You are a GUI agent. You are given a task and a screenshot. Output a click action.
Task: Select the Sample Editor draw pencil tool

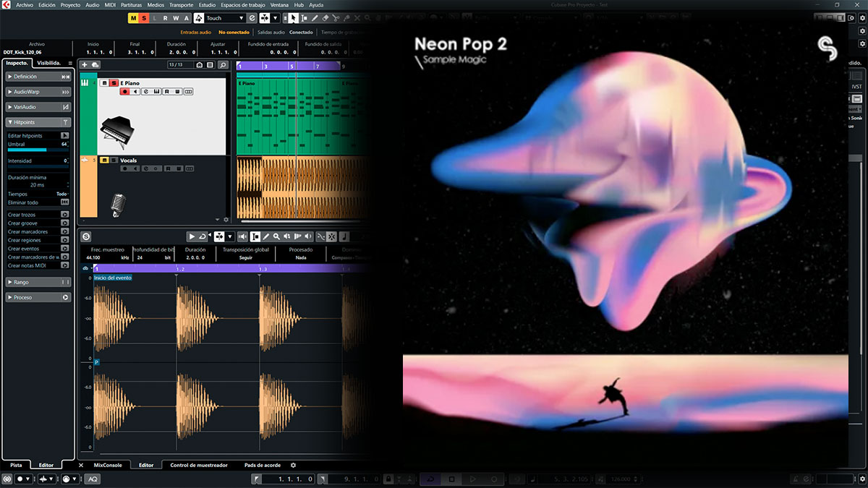tap(265, 236)
